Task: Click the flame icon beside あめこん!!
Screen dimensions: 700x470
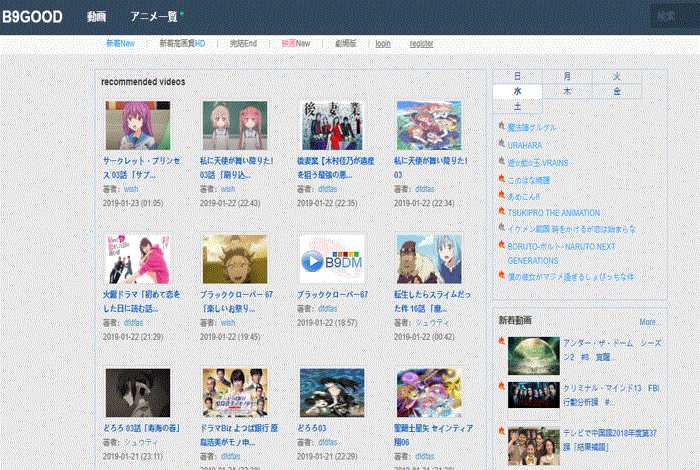Action: tap(500, 197)
